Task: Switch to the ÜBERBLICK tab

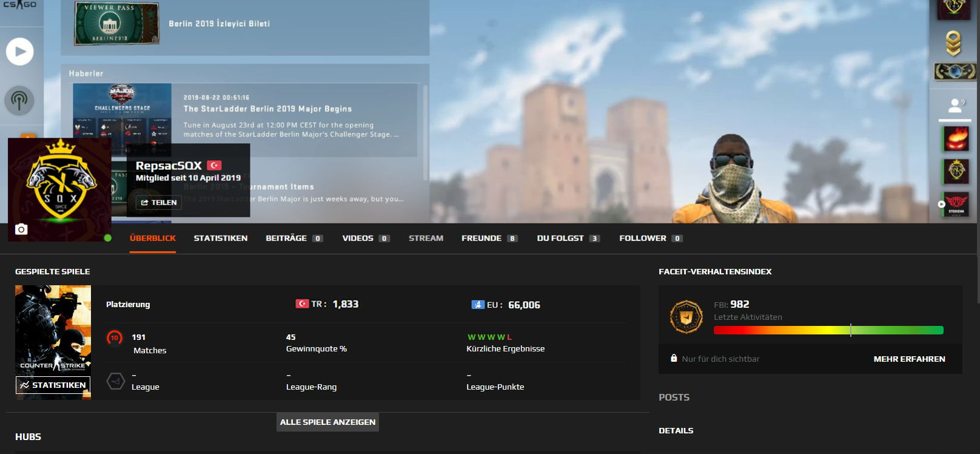Action: pos(153,239)
